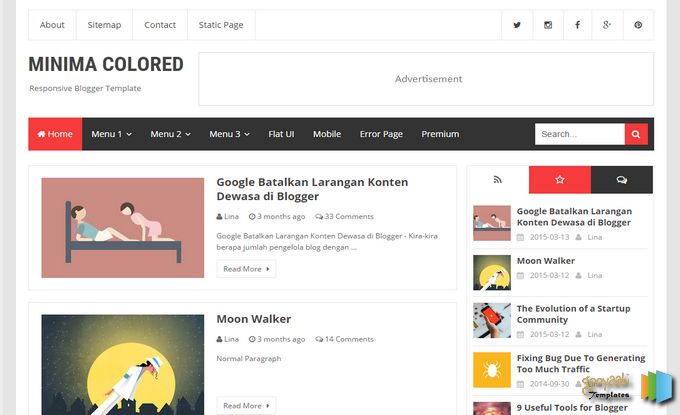Open the Google Plus social icon
This screenshot has width=680, height=415.
tap(607, 25)
